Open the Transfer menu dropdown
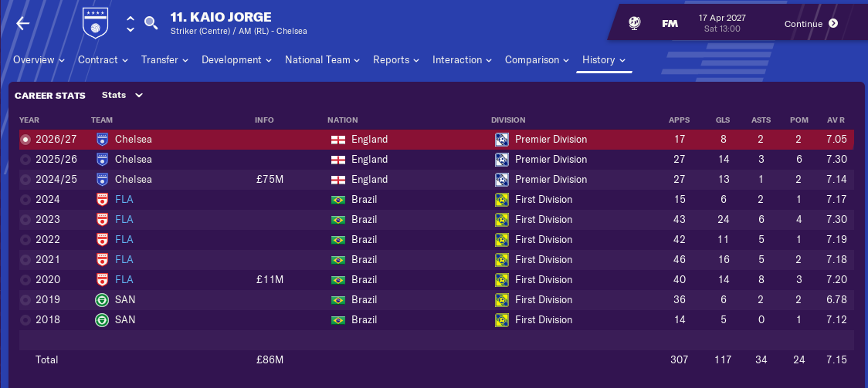 coord(164,60)
